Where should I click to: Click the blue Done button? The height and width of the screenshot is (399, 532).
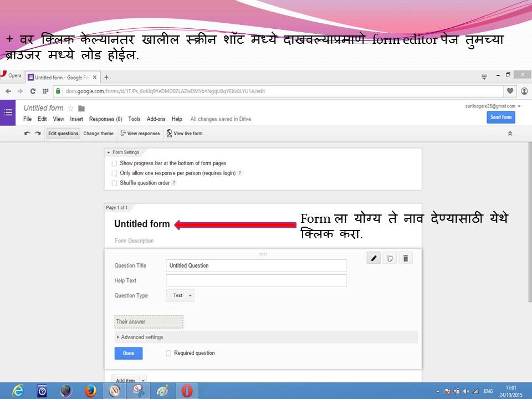coord(129,353)
